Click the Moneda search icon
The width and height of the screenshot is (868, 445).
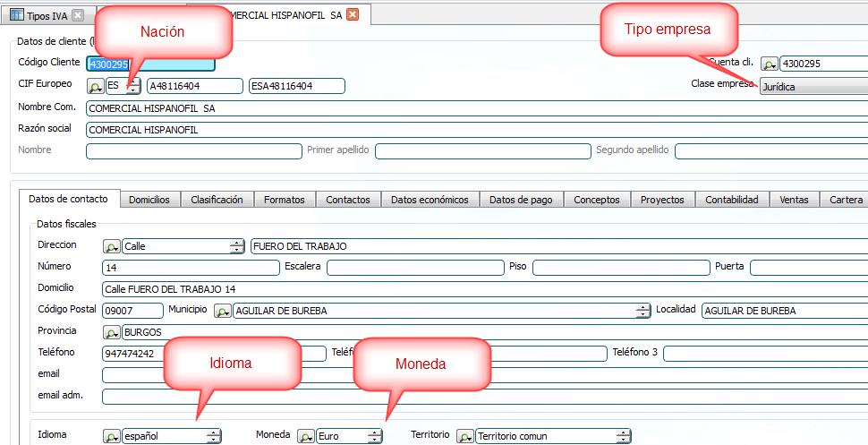click(306, 436)
